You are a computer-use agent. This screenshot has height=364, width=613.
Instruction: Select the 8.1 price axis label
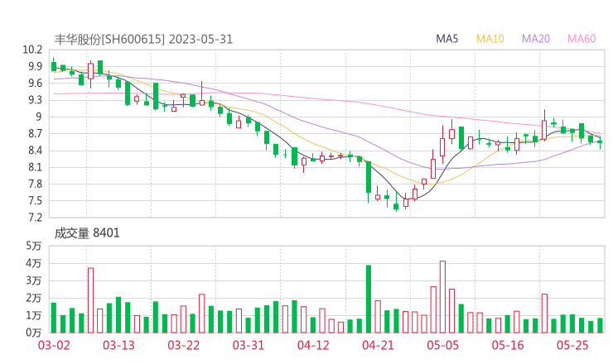pos(35,167)
